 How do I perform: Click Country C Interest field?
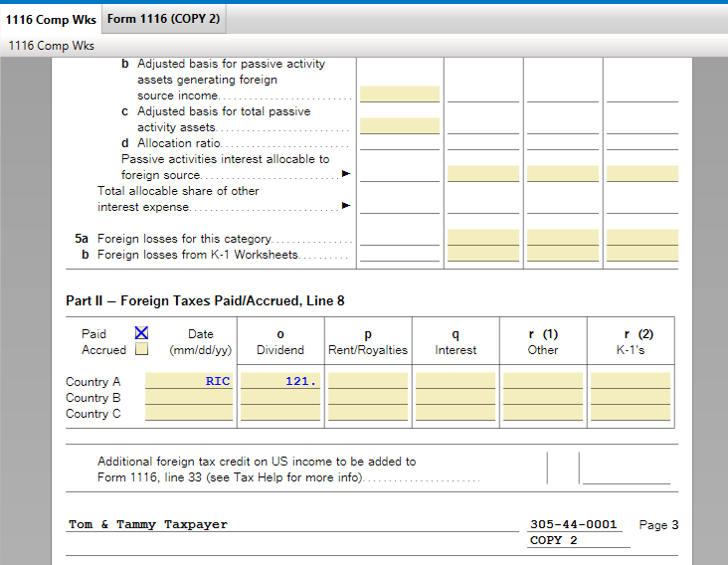pyautogui.click(x=455, y=413)
